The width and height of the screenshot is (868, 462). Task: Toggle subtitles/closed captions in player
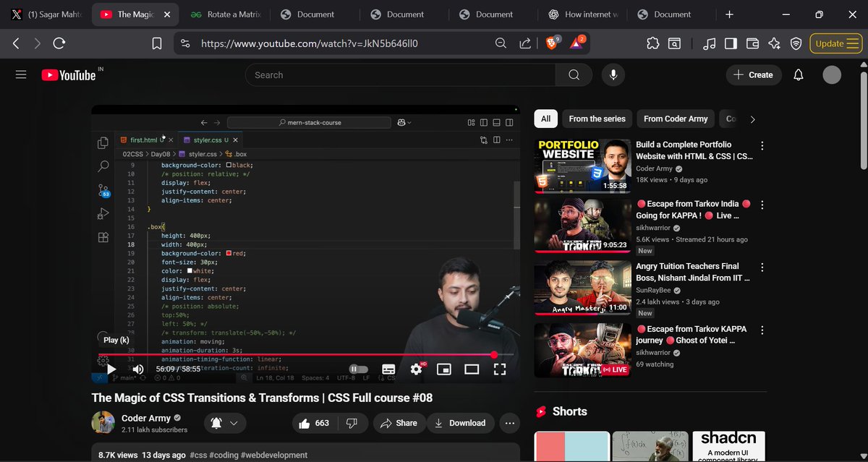pos(388,369)
